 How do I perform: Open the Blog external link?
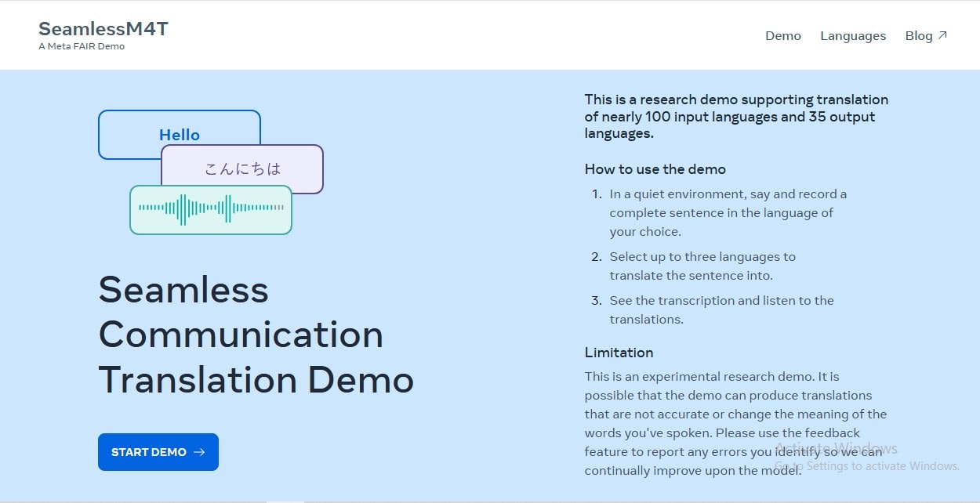click(x=926, y=35)
